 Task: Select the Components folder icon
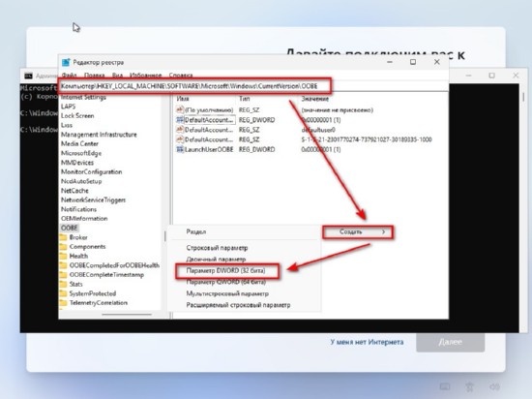coord(64,247)
